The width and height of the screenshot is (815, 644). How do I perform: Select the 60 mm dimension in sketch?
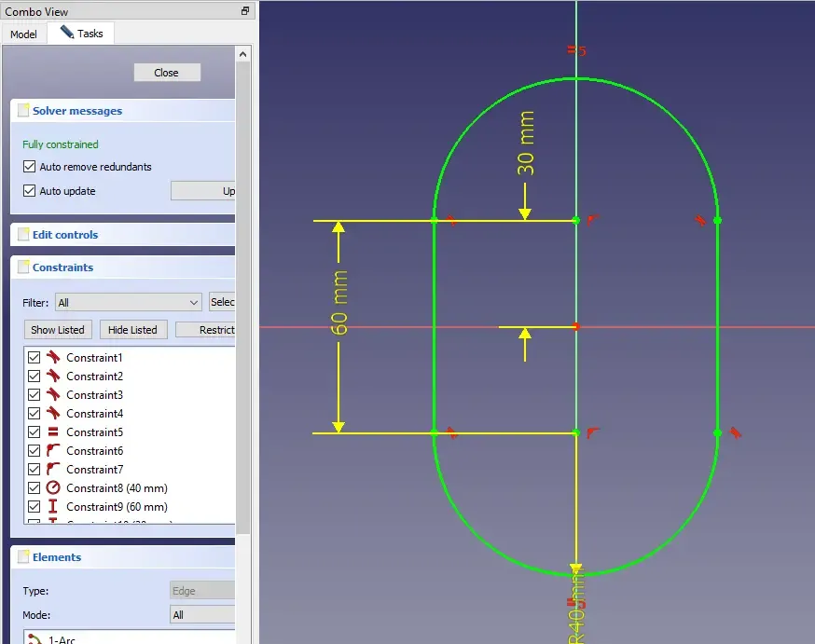point(338,302)
